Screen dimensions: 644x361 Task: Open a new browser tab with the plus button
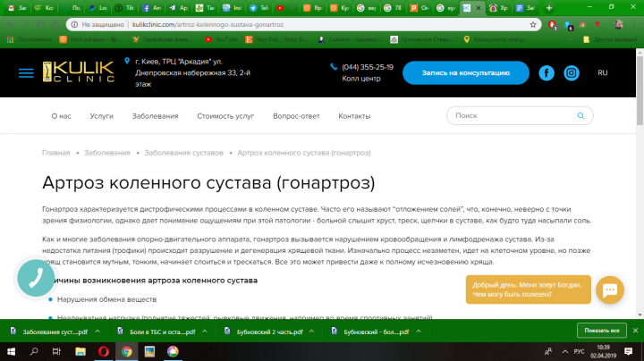[x=549, y=8]
